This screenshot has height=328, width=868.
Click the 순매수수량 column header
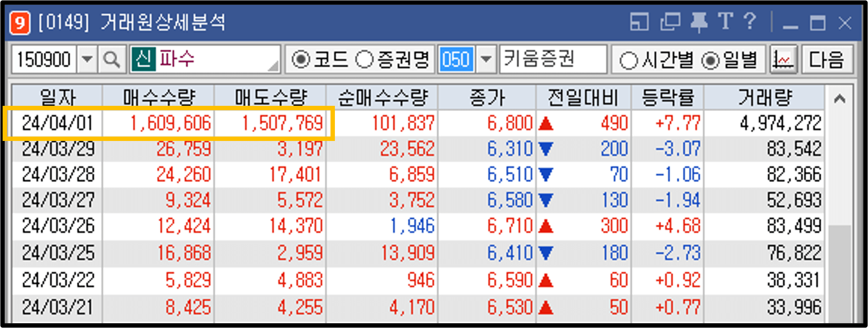tap(382, 97)
